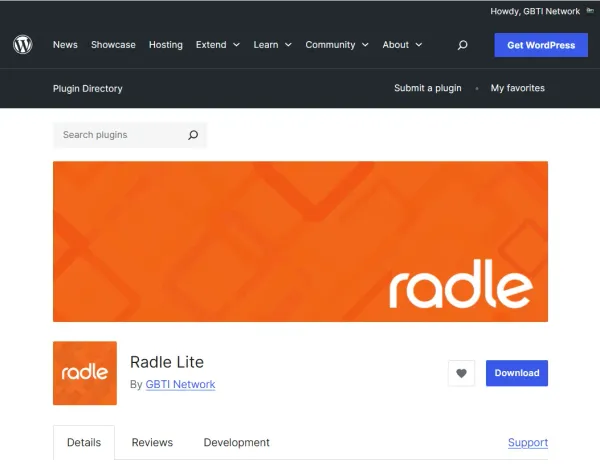
Task: Go to the Hosting page
Action: tap(166, 45)
